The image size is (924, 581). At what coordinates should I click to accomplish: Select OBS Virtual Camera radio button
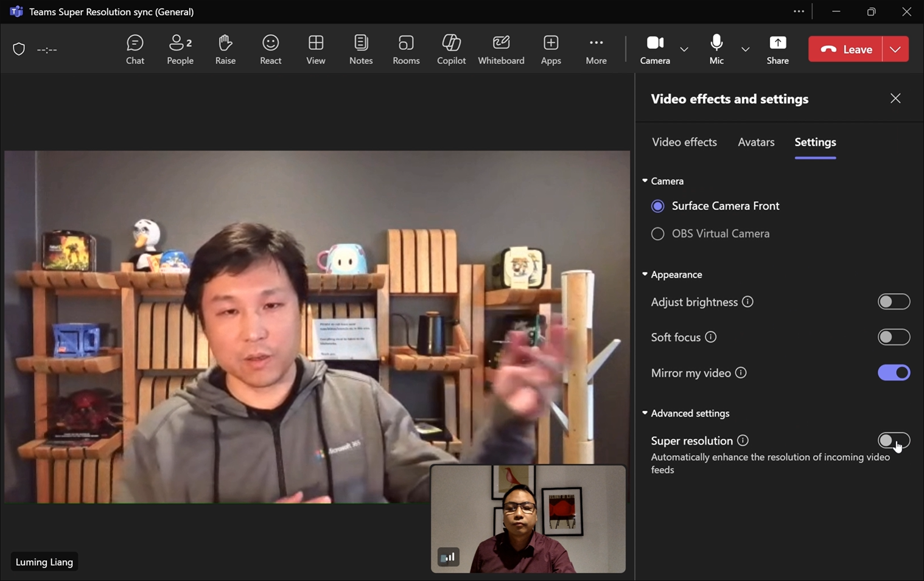click(657, 234)
